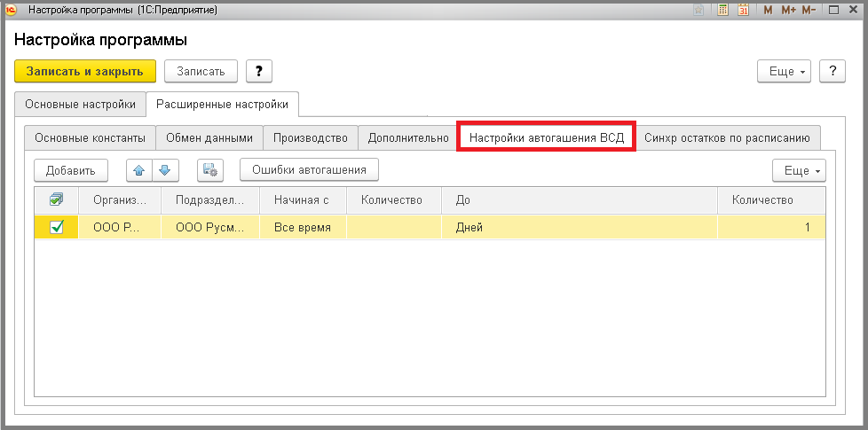Open help via bold question mark button
The height and width of the screenshot is (430, 868).
coord(258,71)
